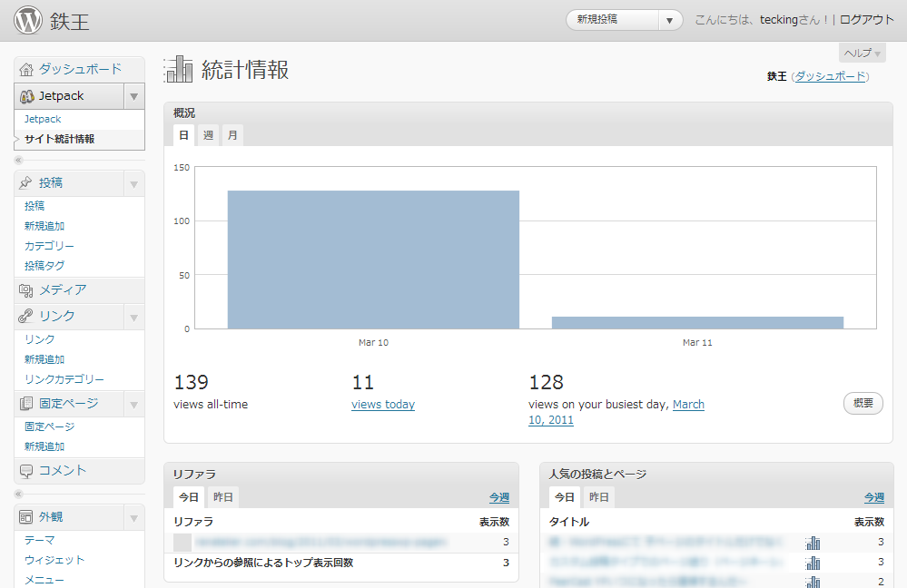907x588 pixels.
Task: Open 新規追加 under the リンク section
Action: coord(44,359)
